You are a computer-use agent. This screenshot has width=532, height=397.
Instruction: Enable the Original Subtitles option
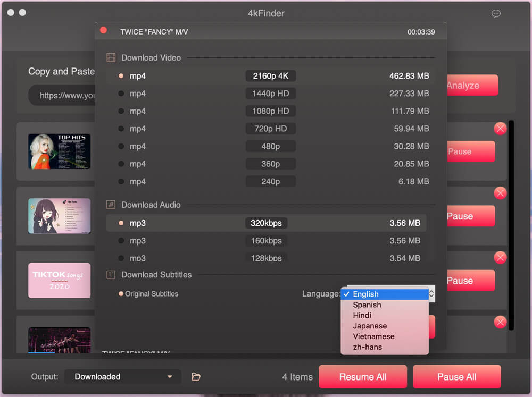pyautogui.click(x=122, y=293)
